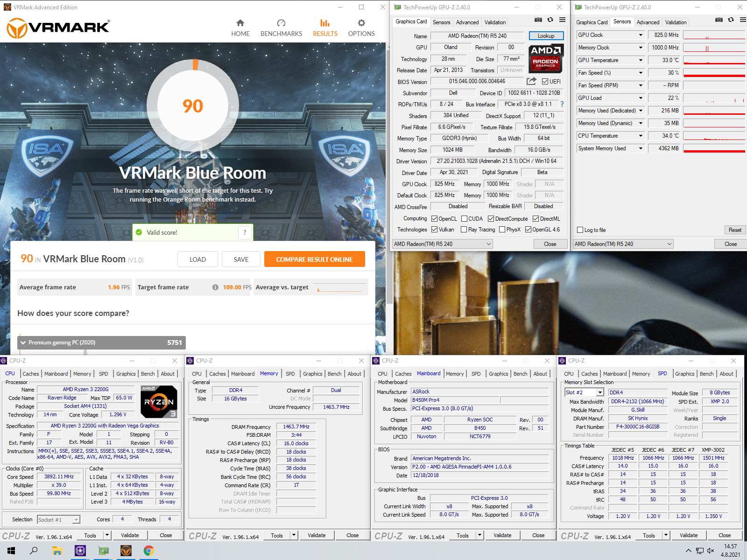Open GPU selector in Sensors window
This screenshot has height=560, width=747.
pos(623,244)
